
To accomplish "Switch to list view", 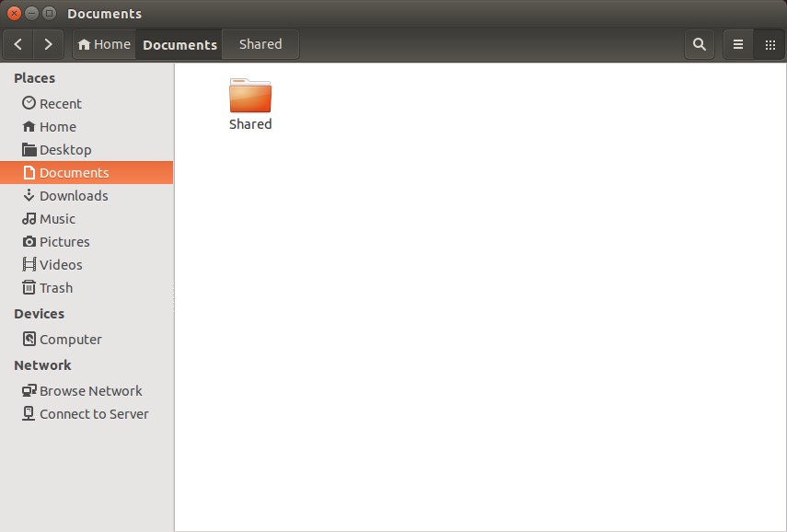I will point(738,44).
